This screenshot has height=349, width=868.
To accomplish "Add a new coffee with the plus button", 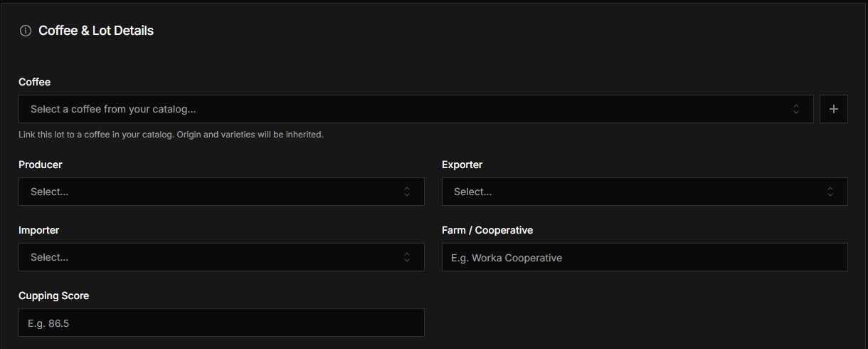I will (x=834, y=109).
